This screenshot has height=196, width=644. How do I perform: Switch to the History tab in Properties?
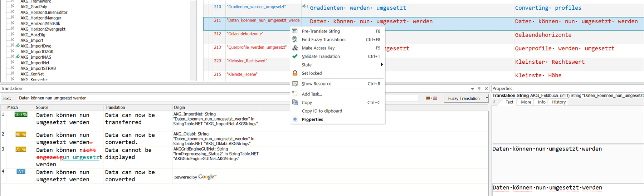558,102
